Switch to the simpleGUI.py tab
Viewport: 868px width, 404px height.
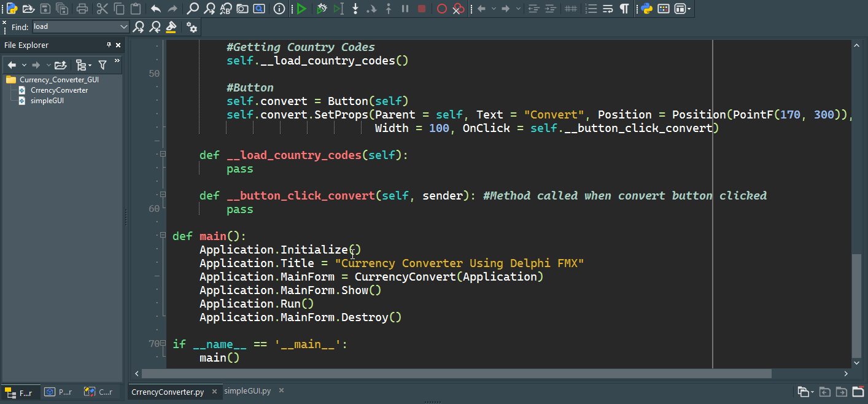coord(247,391)
